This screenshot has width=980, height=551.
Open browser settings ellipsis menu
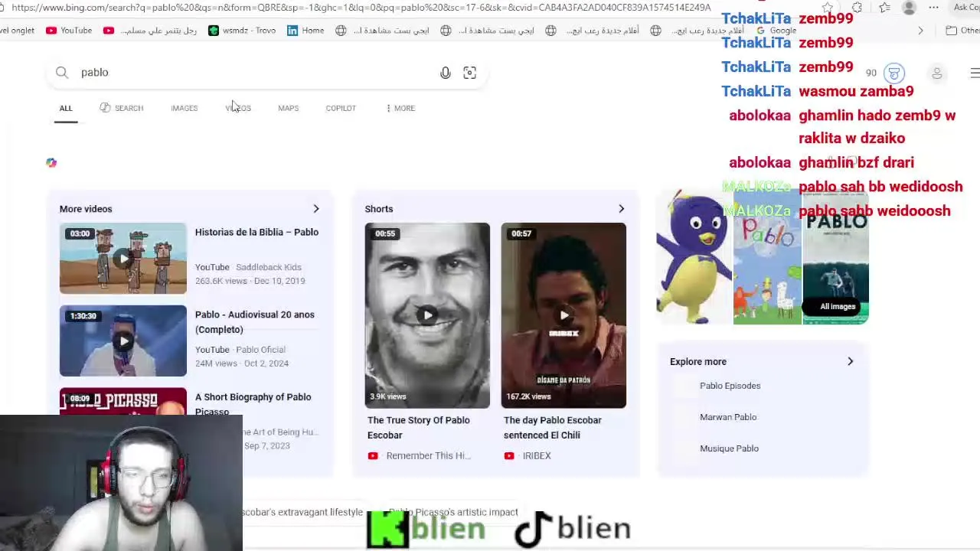point(933,8)
